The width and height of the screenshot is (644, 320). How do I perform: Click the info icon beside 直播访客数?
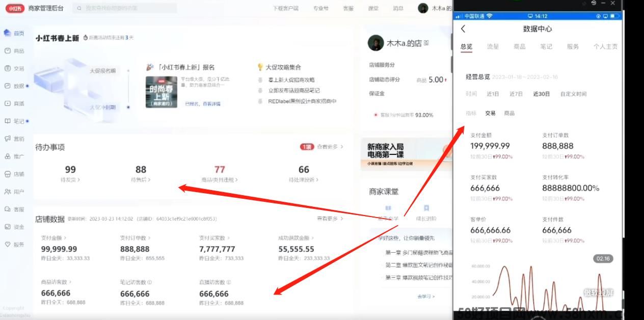[x=229, y=282]
